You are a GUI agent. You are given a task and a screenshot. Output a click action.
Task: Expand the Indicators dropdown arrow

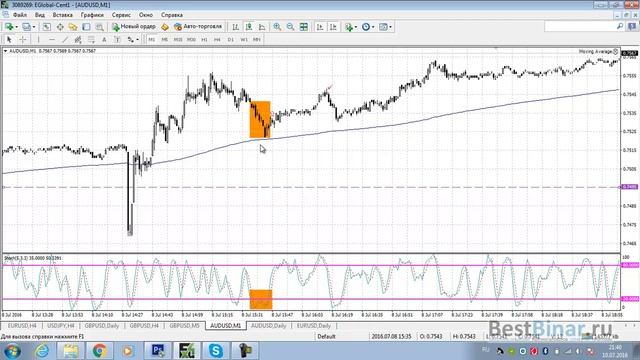pos(356,27)
